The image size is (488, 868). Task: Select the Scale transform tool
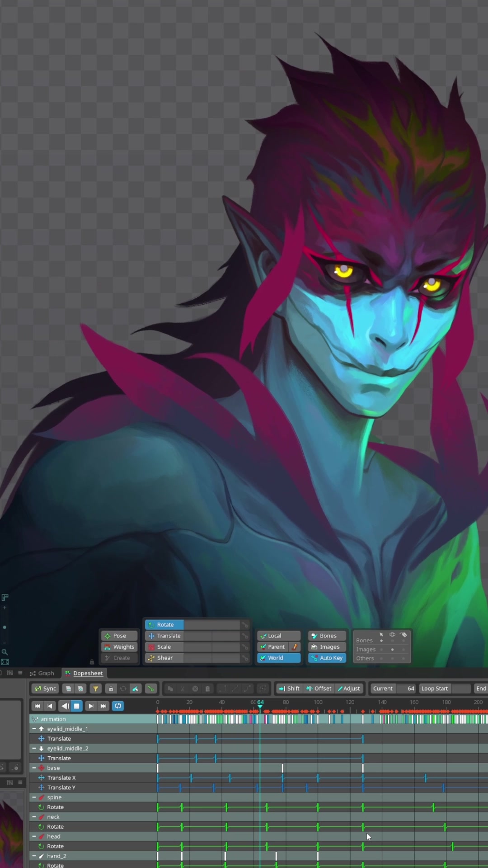tap(164, 647)
